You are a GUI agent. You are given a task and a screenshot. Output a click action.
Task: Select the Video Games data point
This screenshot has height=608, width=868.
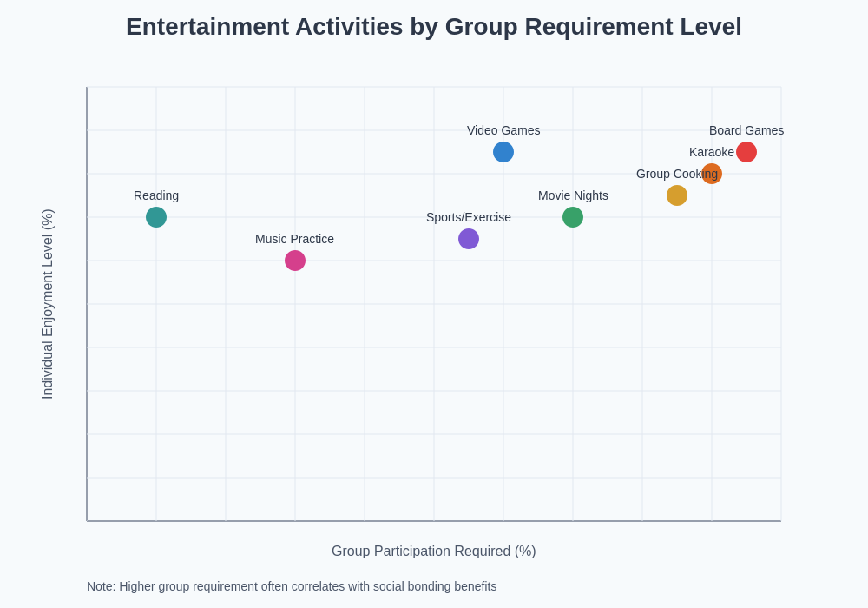pyautogui.click(x=503, y=151)
